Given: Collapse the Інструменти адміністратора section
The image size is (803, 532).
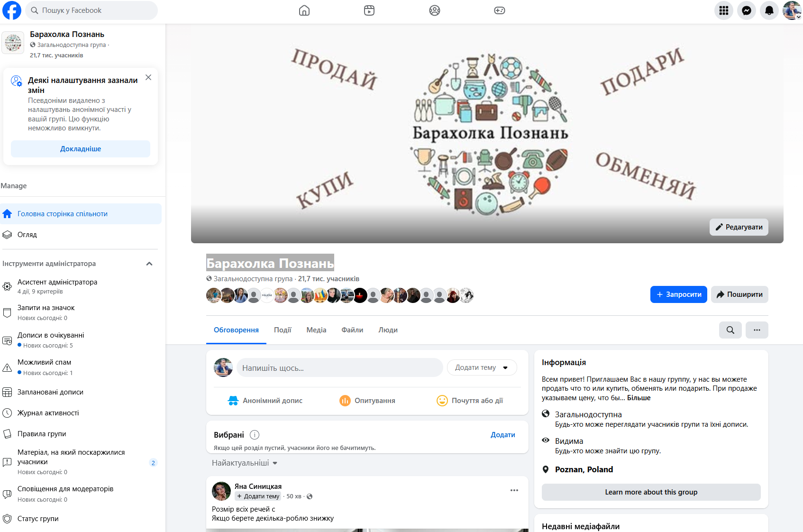Looking at the screenshot, I should [x=150, y=264].
